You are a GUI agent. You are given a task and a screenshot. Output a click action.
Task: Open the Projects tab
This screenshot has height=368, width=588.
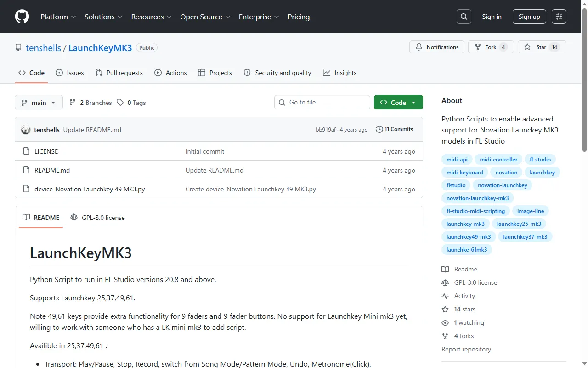tap(215, 73)
